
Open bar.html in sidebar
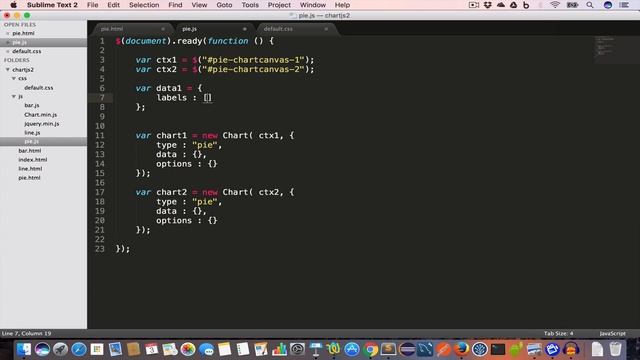point(29,151)
